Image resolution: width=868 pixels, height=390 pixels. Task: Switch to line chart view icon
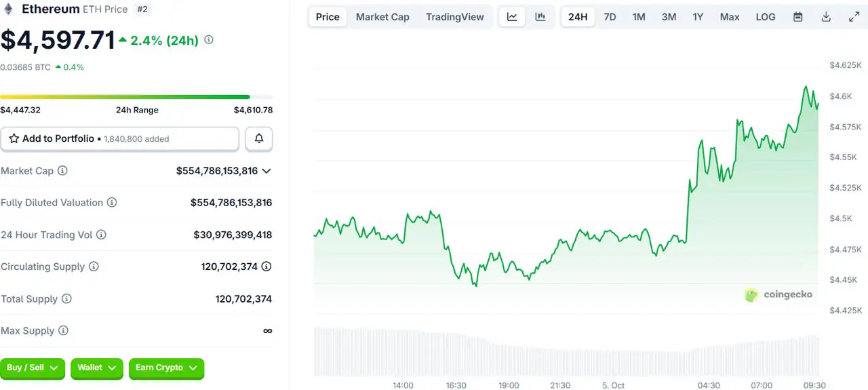tap(512, 17)
